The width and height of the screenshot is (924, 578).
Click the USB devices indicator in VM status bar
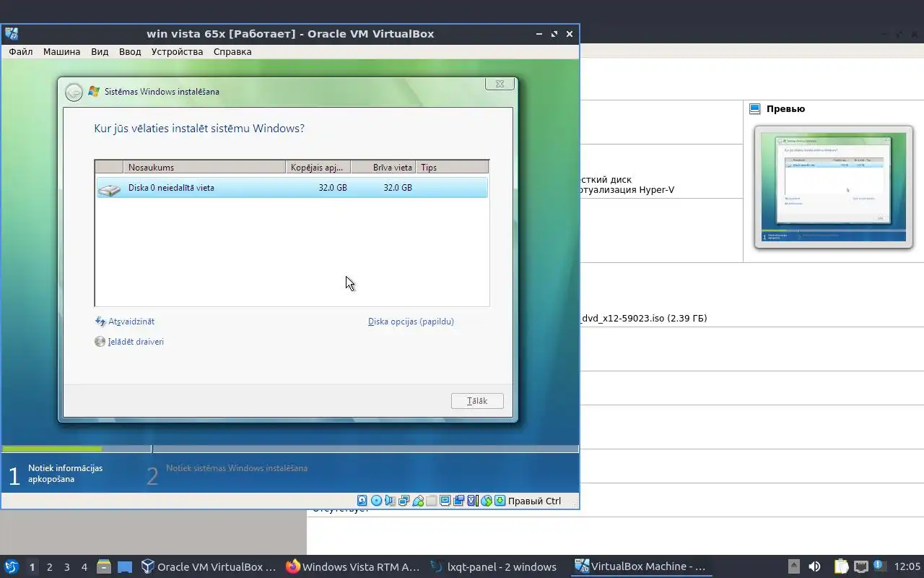418,500
